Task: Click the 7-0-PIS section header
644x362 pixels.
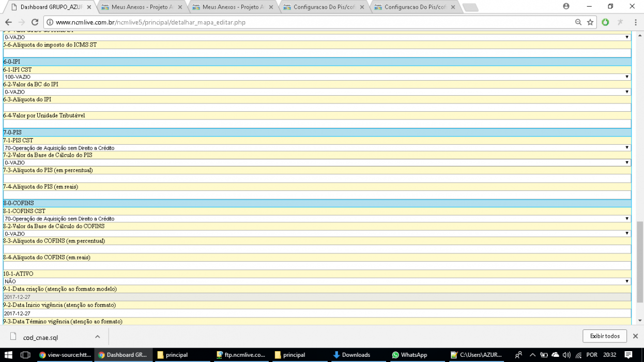Action: (317, 132)
